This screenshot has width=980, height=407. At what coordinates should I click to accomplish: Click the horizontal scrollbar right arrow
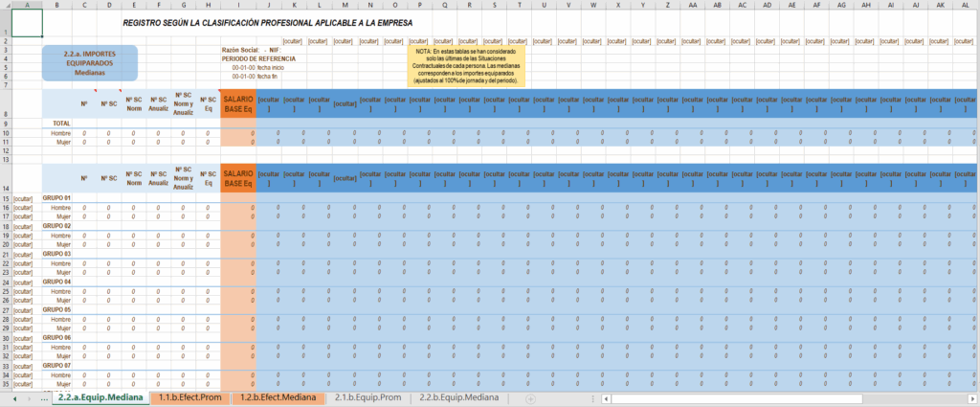tap(971, 397)
